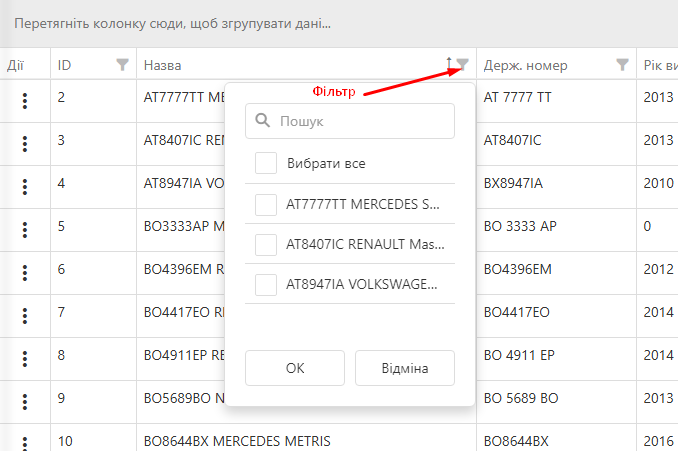Click the Пошук search field in filter

[350, 121]
